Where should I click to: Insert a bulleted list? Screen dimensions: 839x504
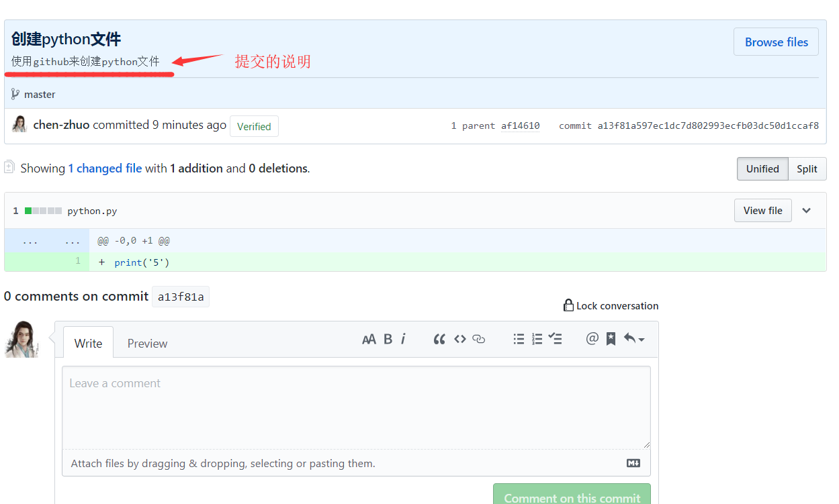pyautogui.click(x=519, y=340)
